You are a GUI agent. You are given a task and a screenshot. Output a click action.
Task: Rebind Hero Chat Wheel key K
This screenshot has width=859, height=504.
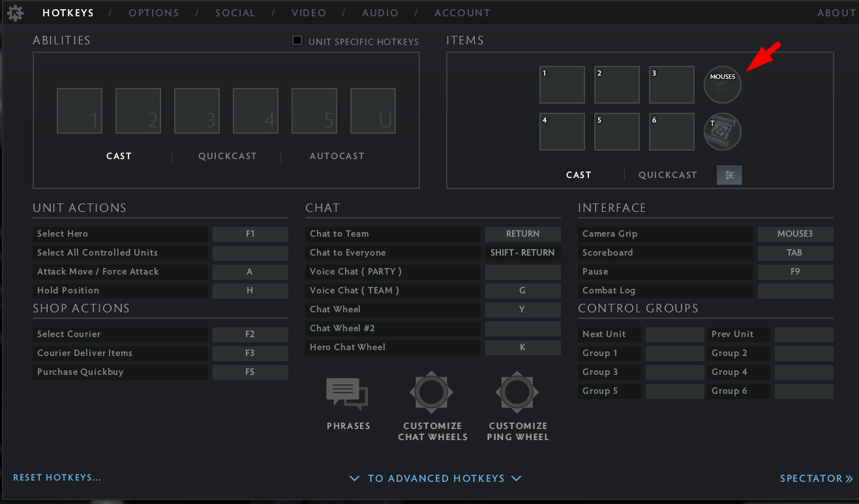pos(523,348)
